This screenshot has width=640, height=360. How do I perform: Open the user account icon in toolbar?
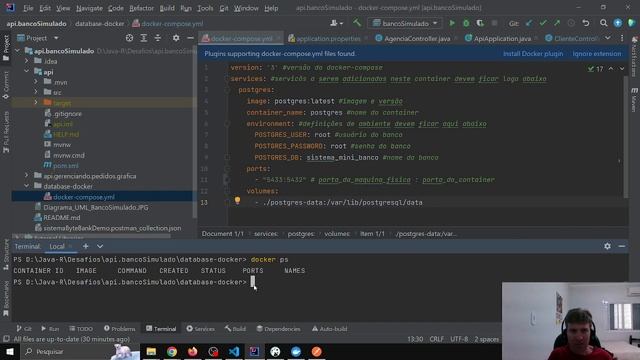pos(336,23)
